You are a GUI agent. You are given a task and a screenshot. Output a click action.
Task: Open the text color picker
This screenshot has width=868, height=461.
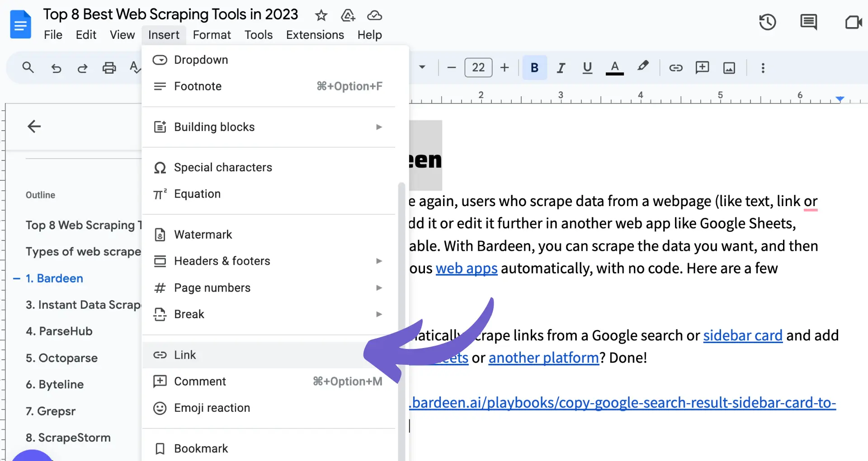614,68
